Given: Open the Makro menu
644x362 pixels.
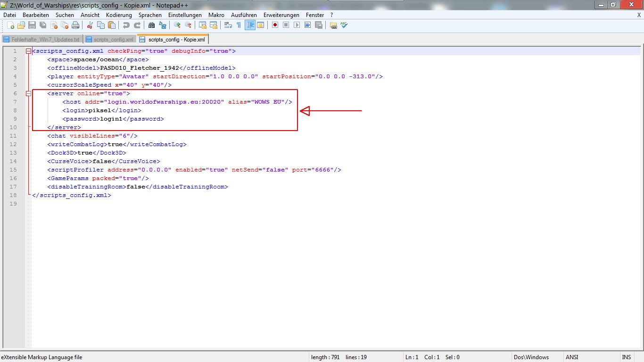Looking at the screenshot, I should click(x=216, y=15).
